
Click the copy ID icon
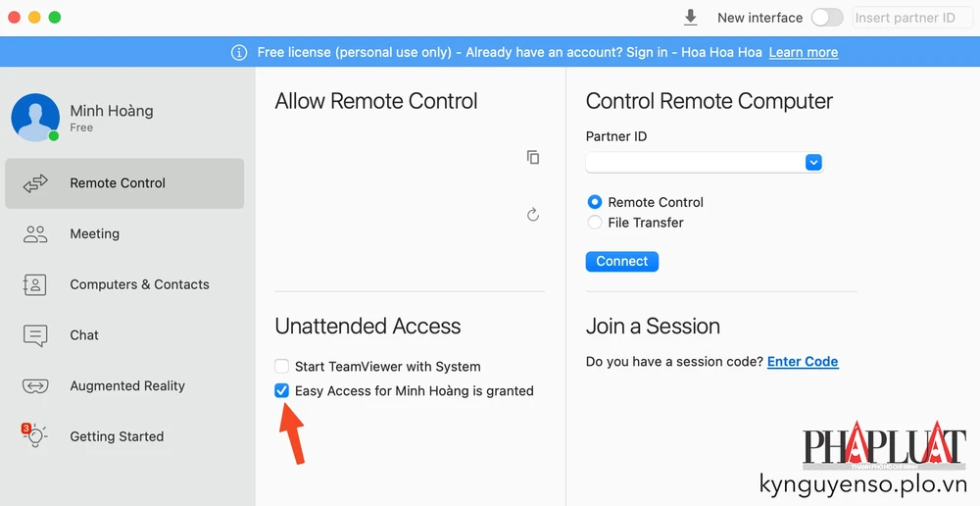click(533, 157)
